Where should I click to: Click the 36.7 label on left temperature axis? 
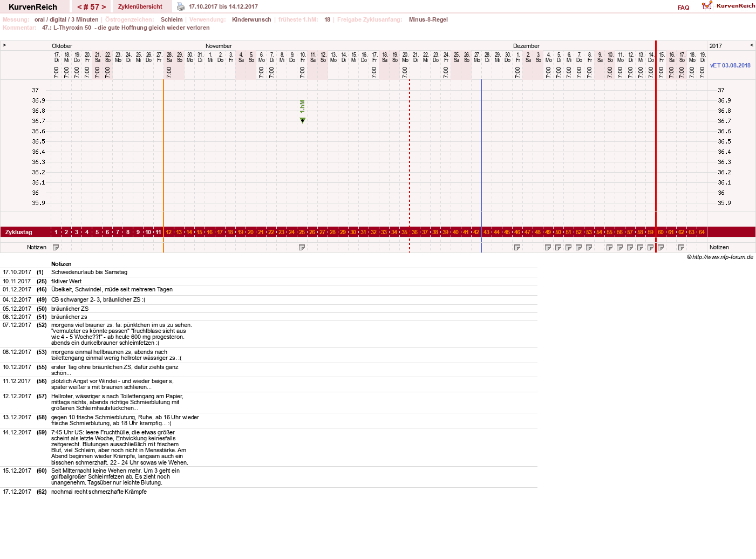pyautogui.click(x=38, y=121)
